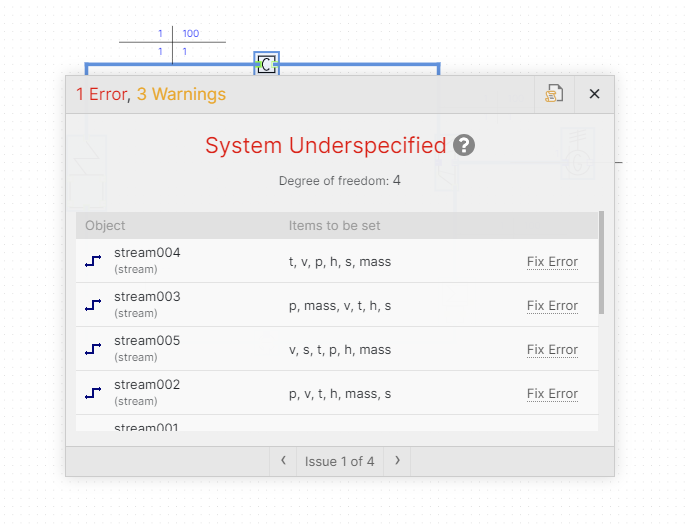This screenshot has width=689, height=530.
Task: Select the stream002 stream icon
Action: [93, 393]
